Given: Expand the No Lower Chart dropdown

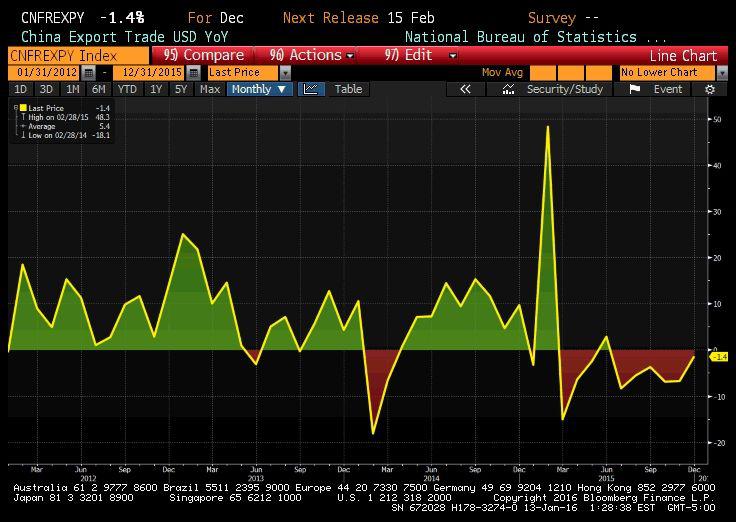Looking at the screenshot, I should coord(712,73).
